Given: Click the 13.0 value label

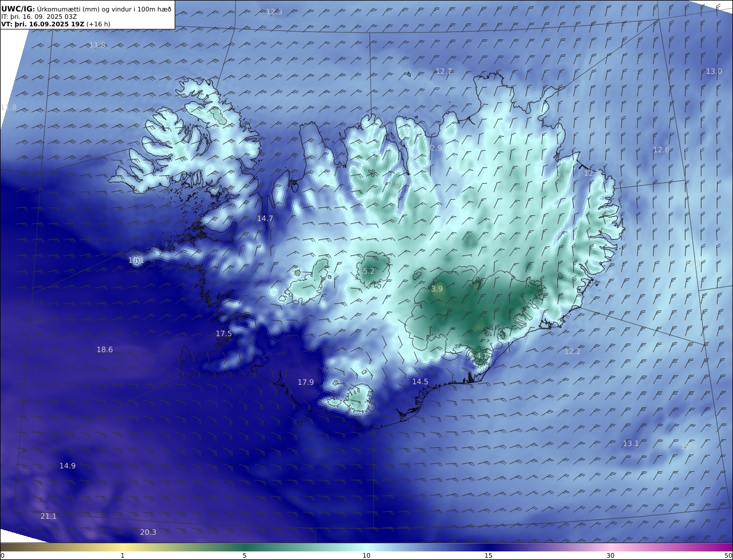Looking at the screenshot, I should point(714,72).
